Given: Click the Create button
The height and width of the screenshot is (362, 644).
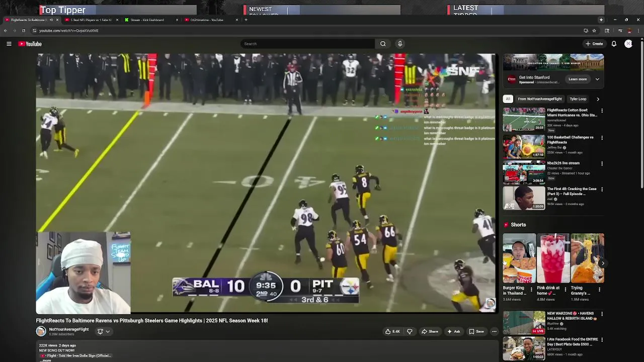Looking at the screenshot, I should click(594, 44).
